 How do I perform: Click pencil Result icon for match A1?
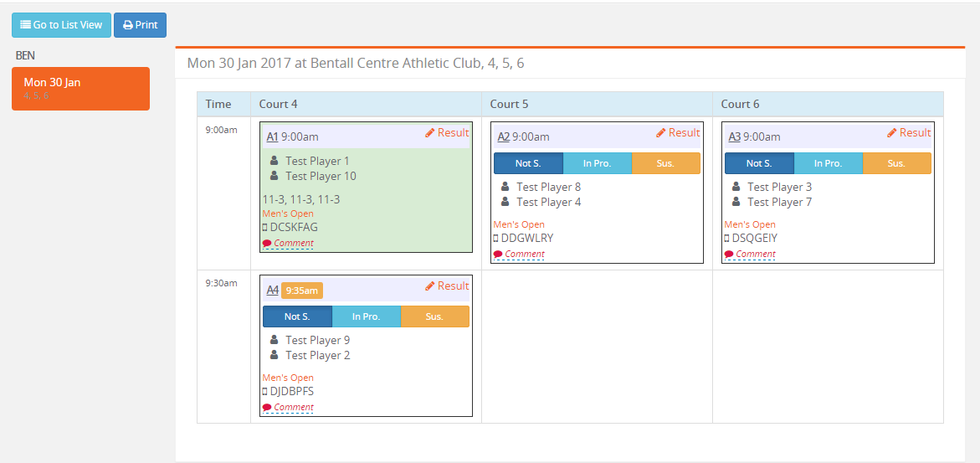tap(430, 133)
